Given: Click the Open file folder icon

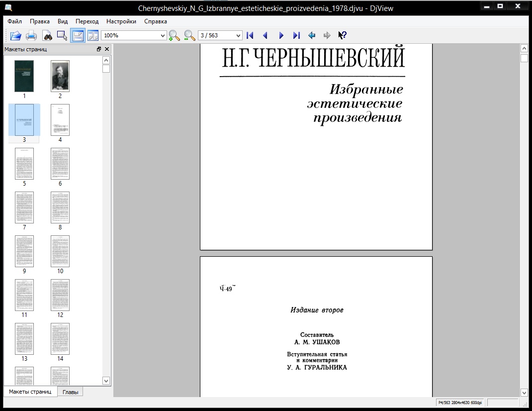Looking at the screenshot, I should pos(15,35).
